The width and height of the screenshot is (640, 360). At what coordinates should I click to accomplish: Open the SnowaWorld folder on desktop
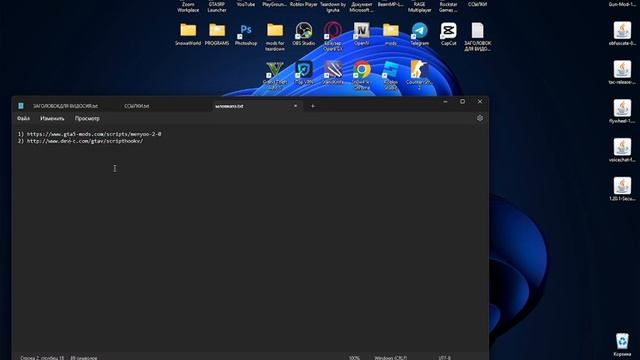(188, 33)
